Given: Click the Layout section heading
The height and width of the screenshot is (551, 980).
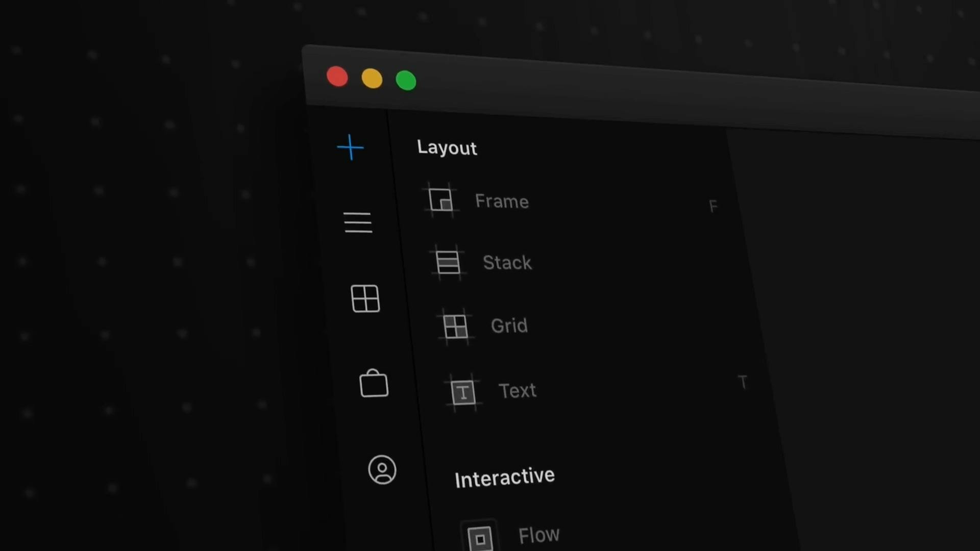Looking at the screenshot, I should [x=447, y=147].
